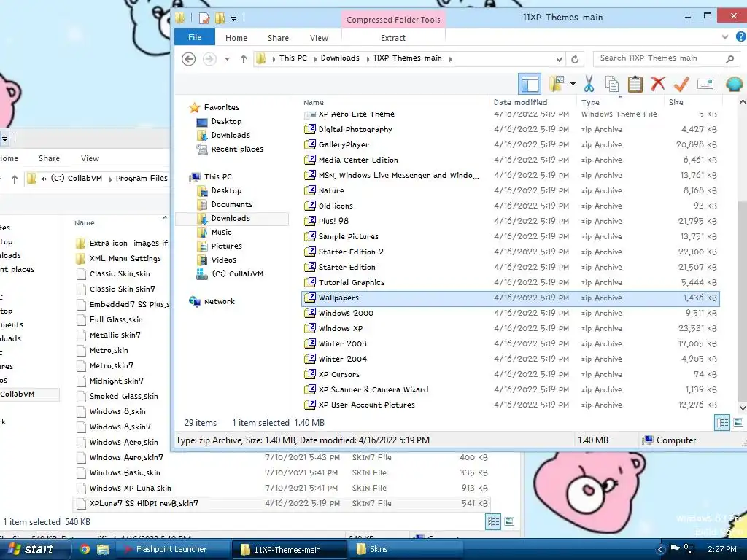Image resolution: width=747 pixels, height=560 pixels.
Task: Select XPLuna7 SS HiDPI revB.skin7 in Skins window
Action: (x=283, y=503)
